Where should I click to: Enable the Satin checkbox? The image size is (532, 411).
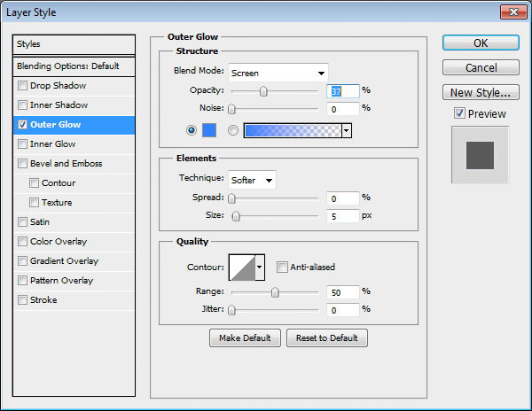22,222
